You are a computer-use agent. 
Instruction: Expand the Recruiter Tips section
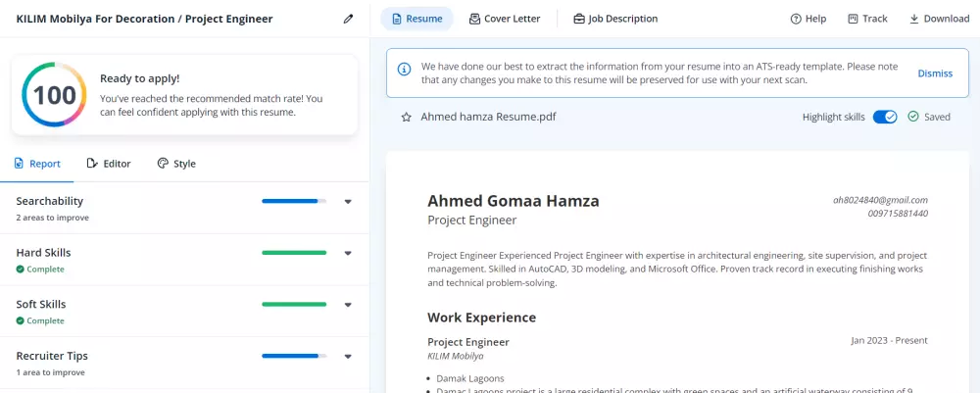point(348,357)
